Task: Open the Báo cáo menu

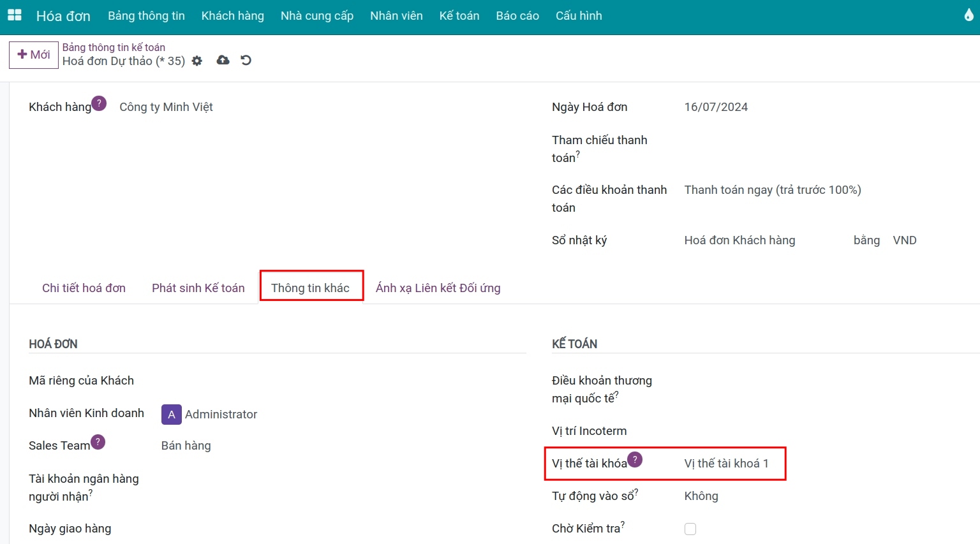Action: pos(517,16)
